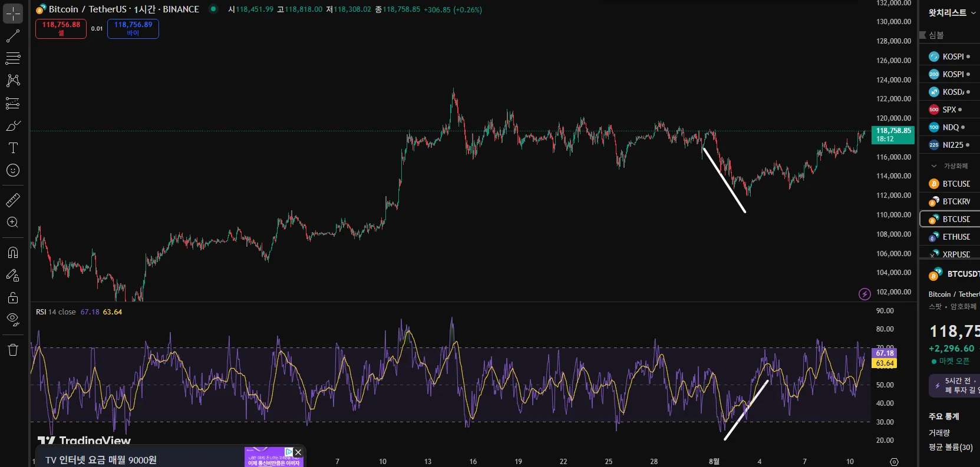The width and height of the screenshot is (980, 467).
Task: Select the highlighted BTCUSDT watchlist row
Action: coord(949,219)
